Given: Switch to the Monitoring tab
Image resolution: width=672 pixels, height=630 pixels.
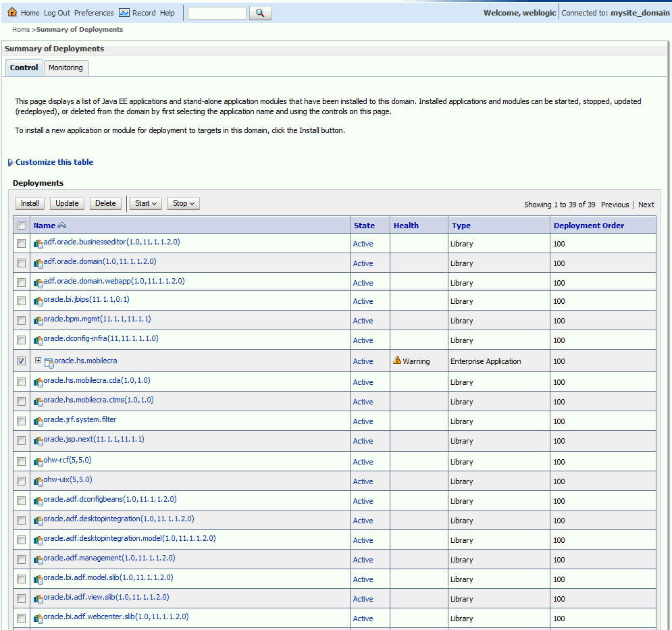Looking at the screenshot, I should point(66,68).
